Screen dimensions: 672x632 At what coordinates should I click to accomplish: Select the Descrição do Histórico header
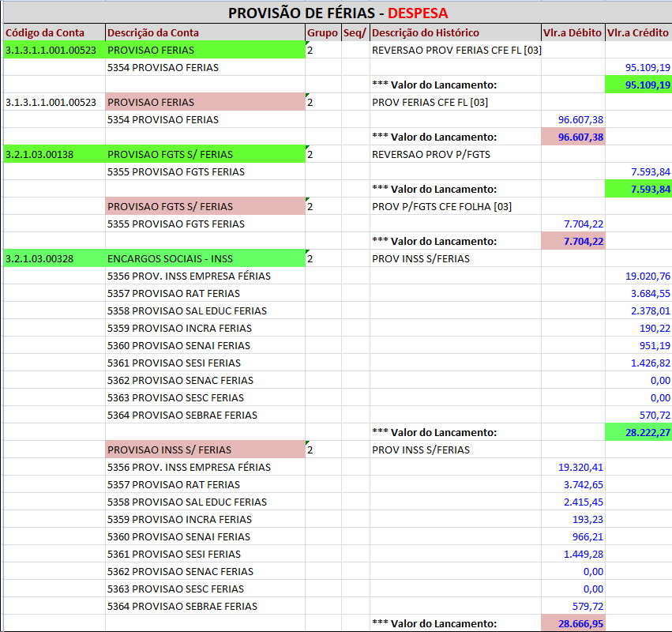(x=425, y=32)
